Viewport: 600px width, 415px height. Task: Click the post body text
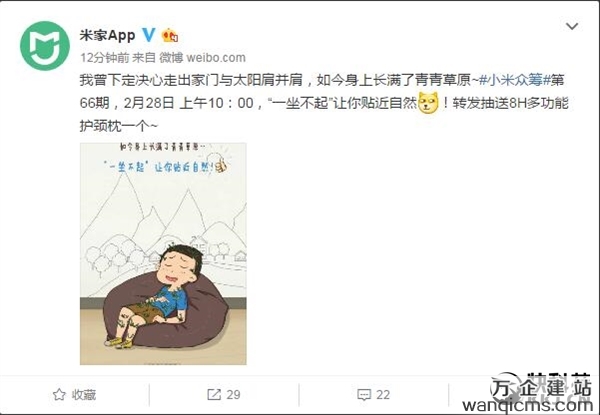[324, 103]
